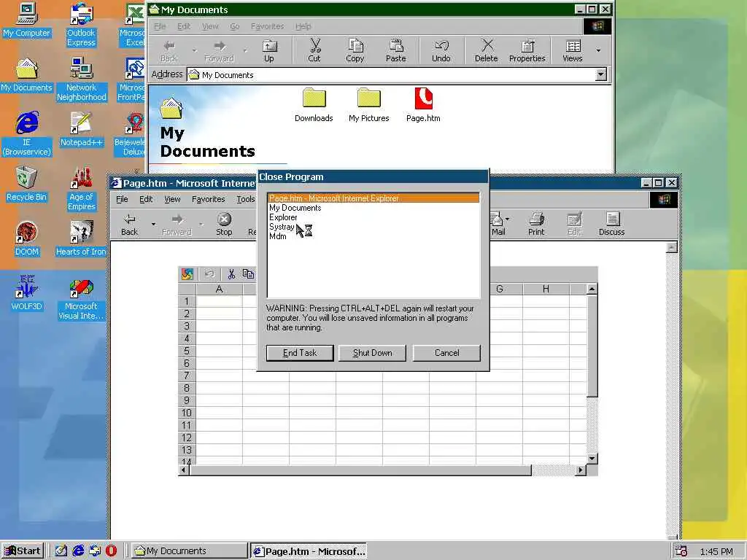747x560 pixels.
Task: Click the WOLF3D desktop icon
Action: [x=26, y=293]
